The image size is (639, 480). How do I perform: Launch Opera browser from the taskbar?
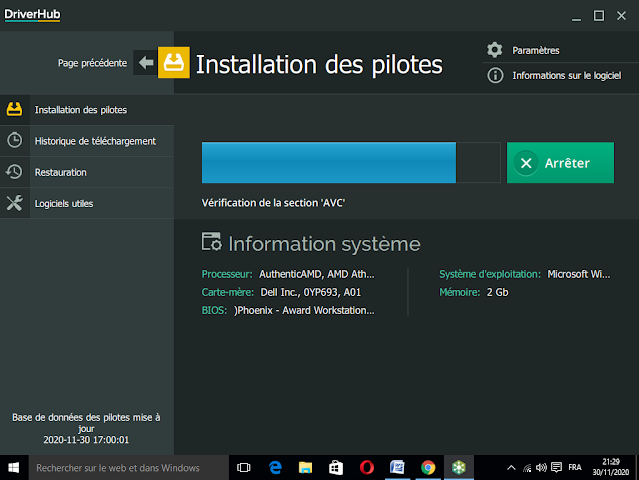[x=367, y=467]
